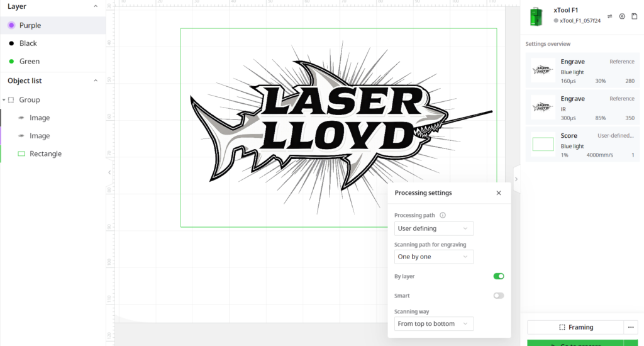Click the Blue light Engrave shark thumbnail
The width and height of the screenshot is (644, 346).
click(543, 70)
